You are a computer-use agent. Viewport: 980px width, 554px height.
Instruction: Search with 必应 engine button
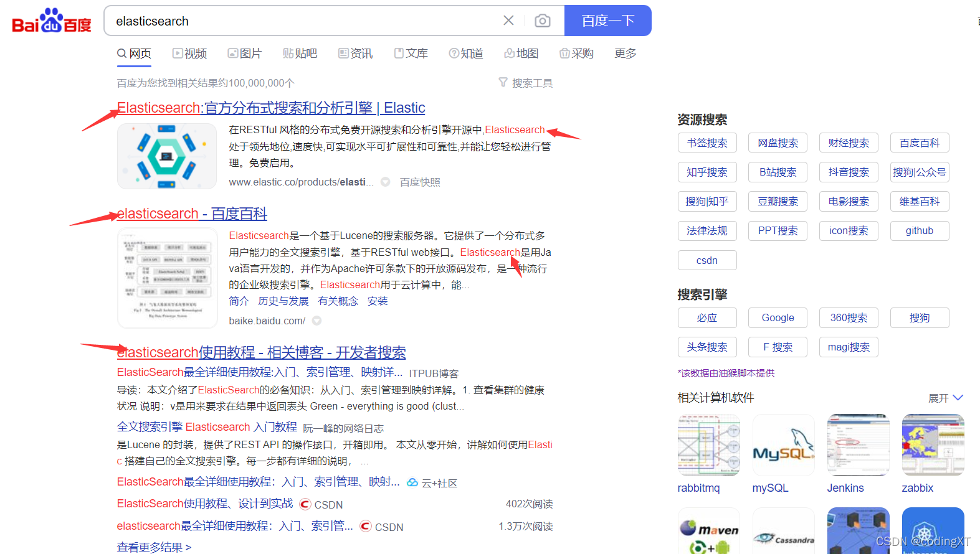click(x=707, y=317)
